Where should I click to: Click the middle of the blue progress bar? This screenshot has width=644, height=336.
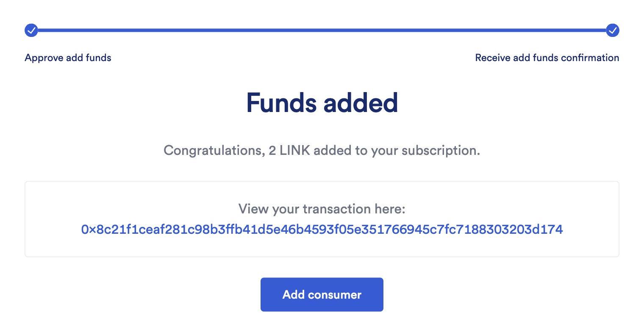point(322,30)
